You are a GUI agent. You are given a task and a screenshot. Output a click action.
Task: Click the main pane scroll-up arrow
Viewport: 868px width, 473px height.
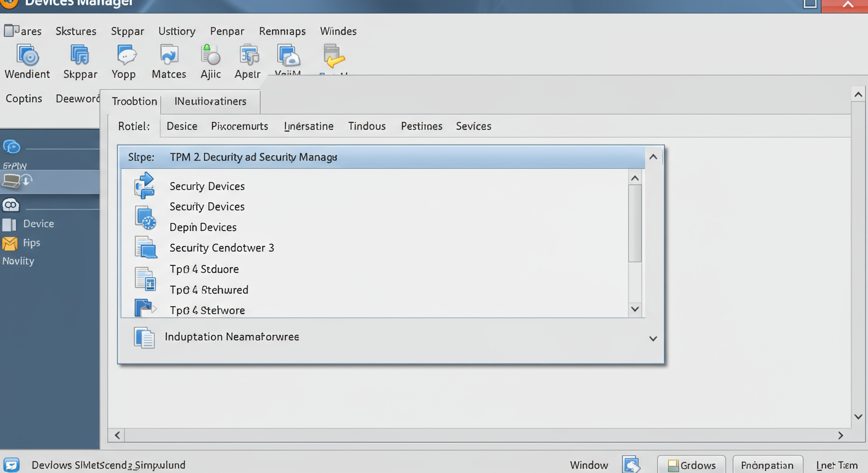[x=858, y=94]
